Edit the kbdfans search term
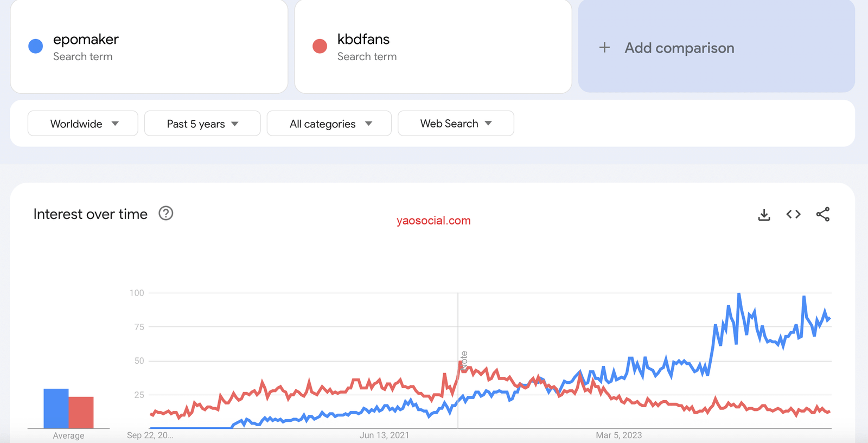 click(x=363, y=40)
